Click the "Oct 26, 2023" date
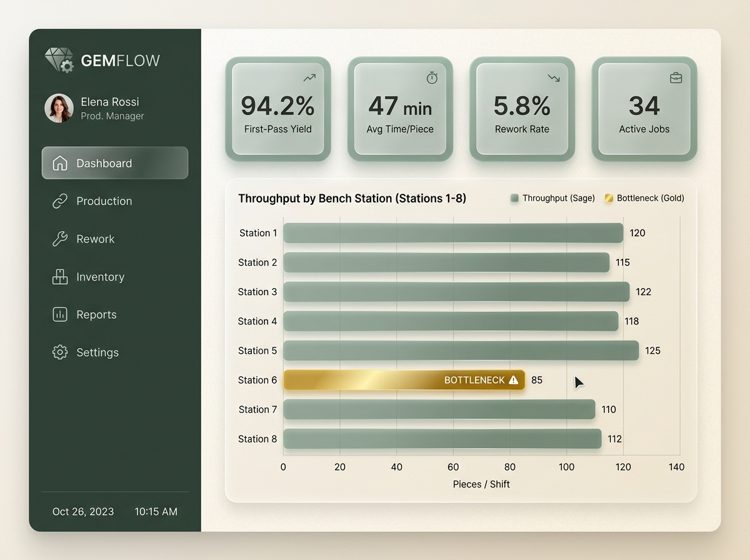 [83, 512]
